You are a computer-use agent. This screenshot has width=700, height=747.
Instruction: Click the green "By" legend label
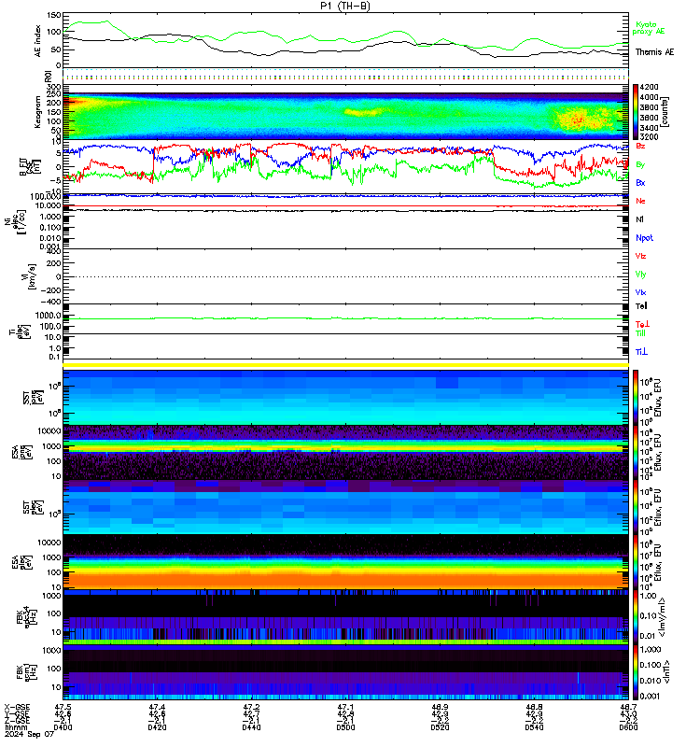click(640, 165)
